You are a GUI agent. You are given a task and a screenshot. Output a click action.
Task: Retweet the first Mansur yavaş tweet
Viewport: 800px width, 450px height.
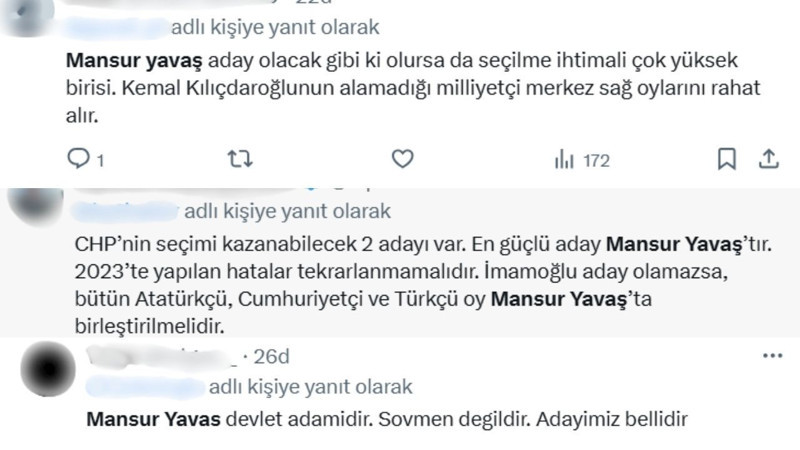click(241, 158)
